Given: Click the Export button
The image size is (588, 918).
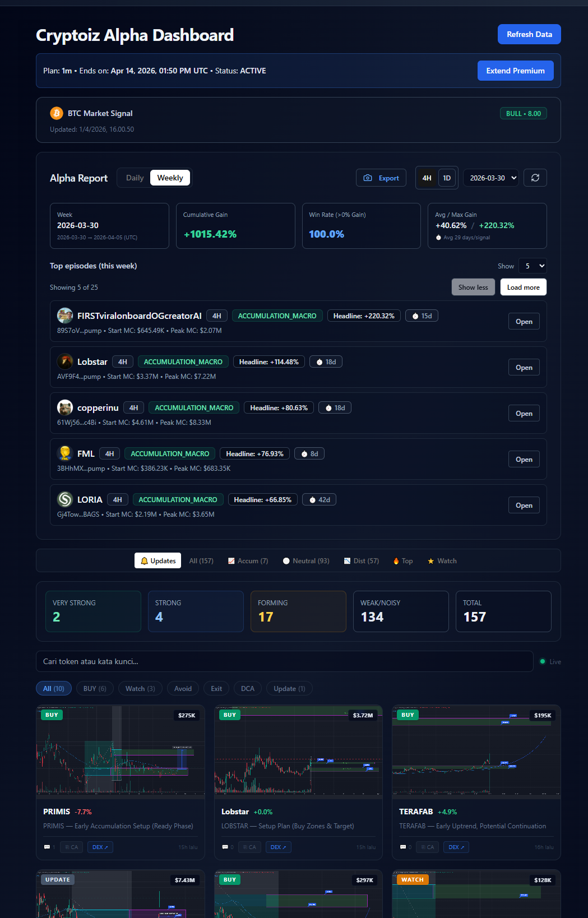Looking at the screenshot, I should [381, 178].
